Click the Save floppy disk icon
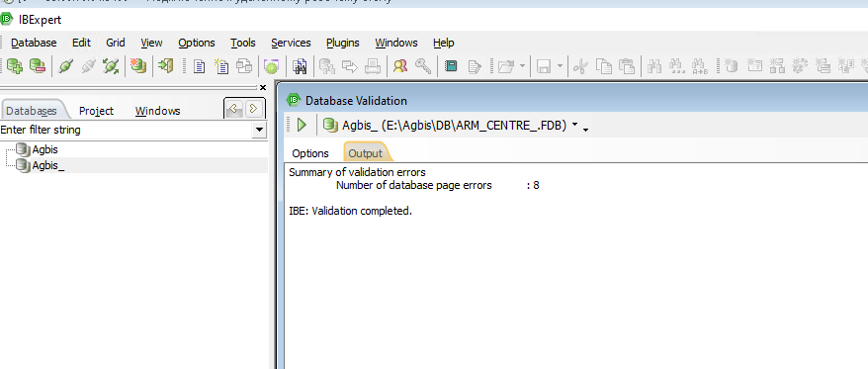This screenshot has height=369, width=868. (x=544, y=67)
